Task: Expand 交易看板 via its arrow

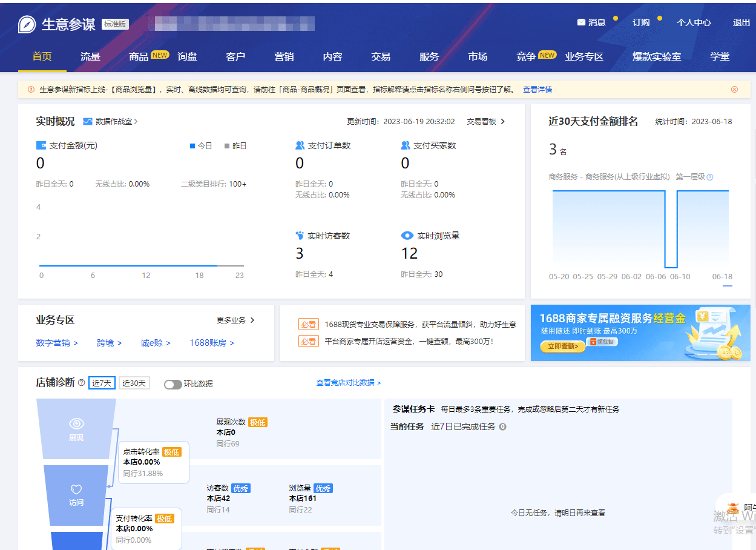Action: [x=502, y=122]
